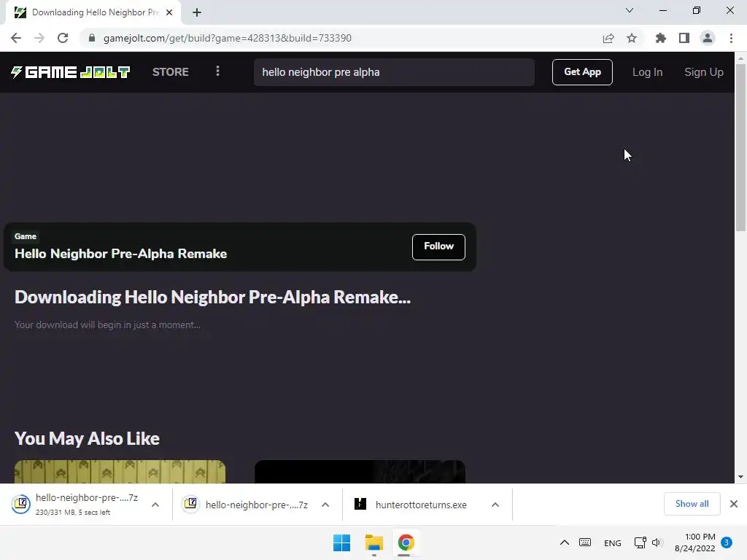
Task: Click the browser forward arrow
Action: tap(39, 38)
